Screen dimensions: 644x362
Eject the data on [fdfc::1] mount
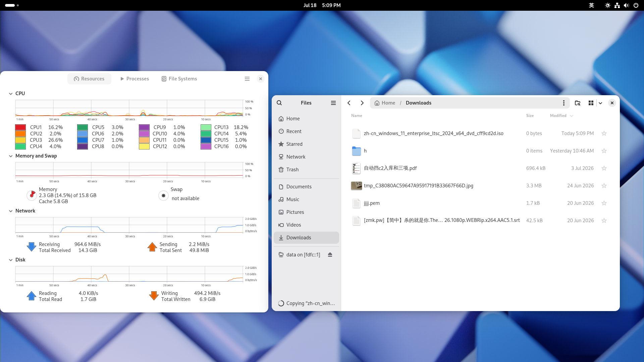(330, 255)
